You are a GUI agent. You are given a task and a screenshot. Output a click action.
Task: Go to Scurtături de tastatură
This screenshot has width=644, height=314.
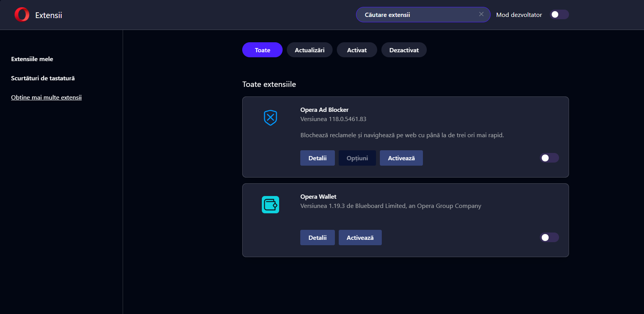(43, 78)
